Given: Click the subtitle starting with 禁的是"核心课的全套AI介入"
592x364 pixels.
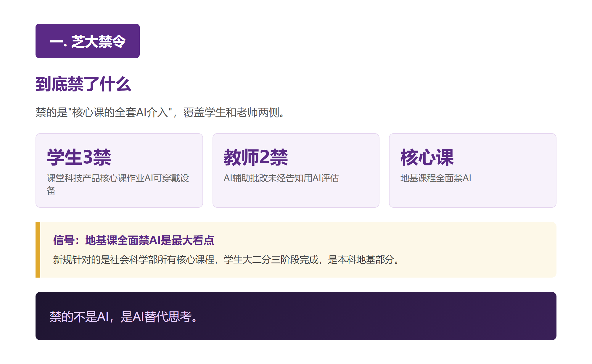Looking at the screenshot, I should coord(160,112).
